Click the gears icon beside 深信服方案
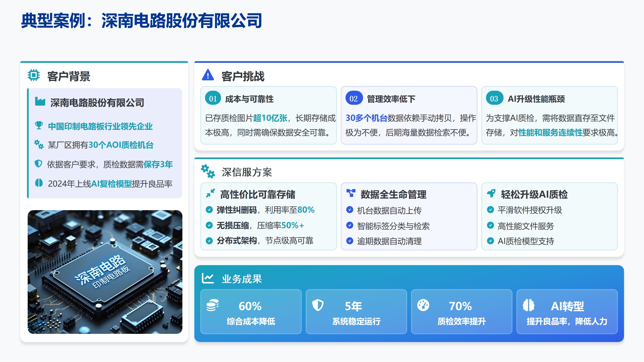 tap(208, 171)
